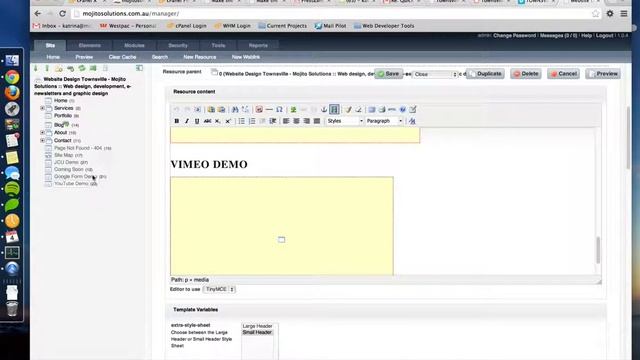Click the highlighted toggle button in editor toolbar

click(x=334, y=109)
